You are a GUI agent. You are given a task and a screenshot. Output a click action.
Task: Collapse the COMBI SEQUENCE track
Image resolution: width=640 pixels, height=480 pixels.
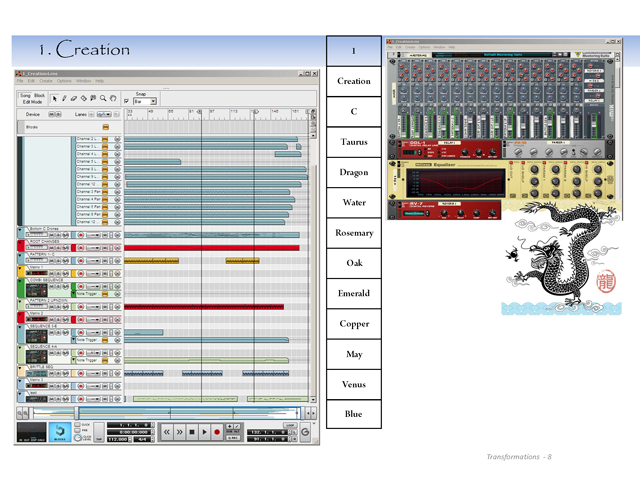[x=20, y=281]
